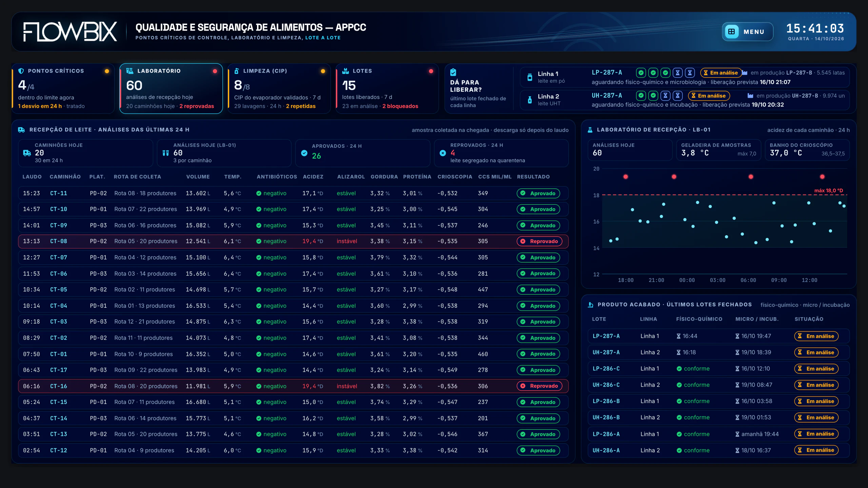The image size is (868, 488).
Task: Select the Lotes tab card
Action: (x=387, y=88)
